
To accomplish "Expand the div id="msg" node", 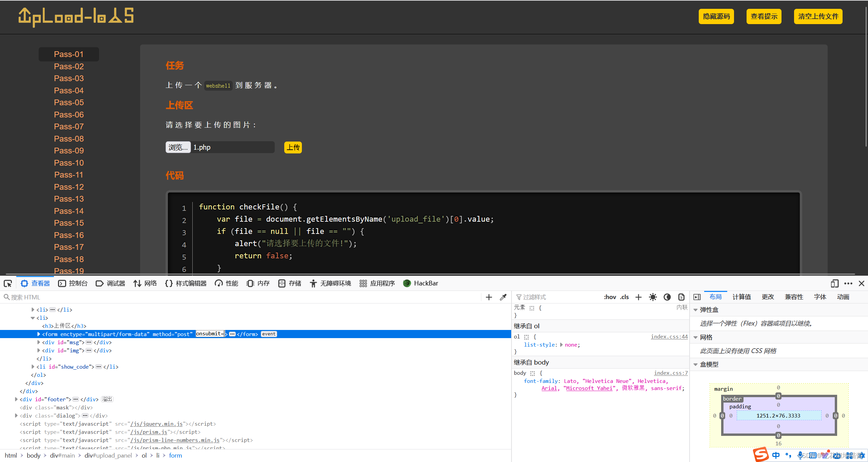I will click(39, 343).
